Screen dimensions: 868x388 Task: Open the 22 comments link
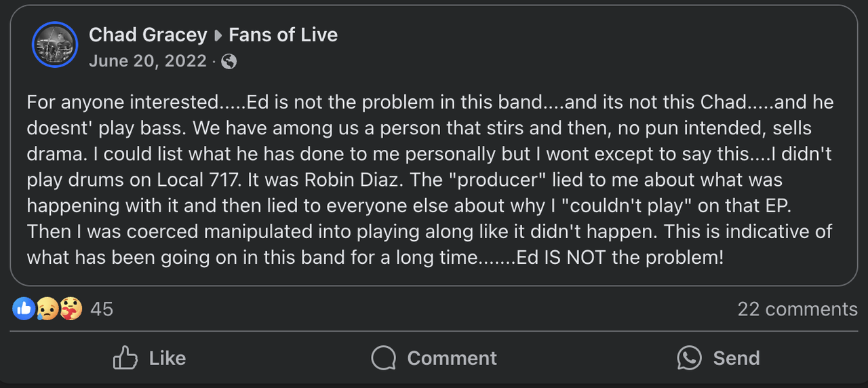point(797,309)
